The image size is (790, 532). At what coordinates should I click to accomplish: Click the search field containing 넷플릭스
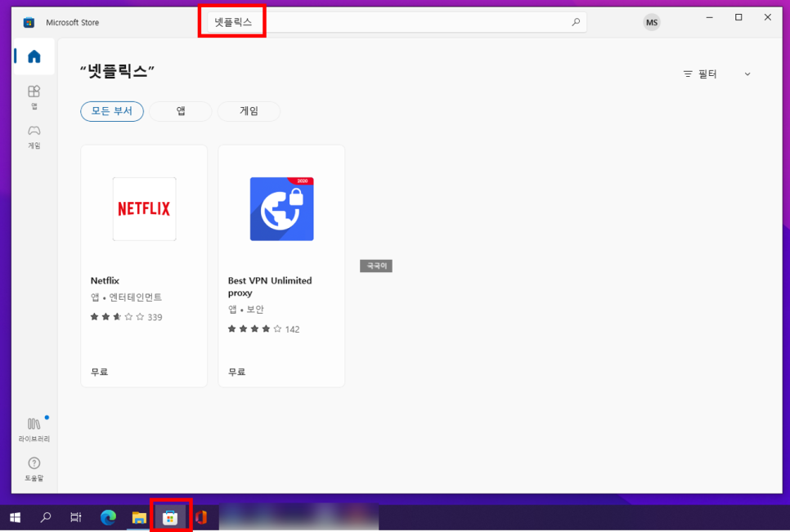(x=397, y=22)
